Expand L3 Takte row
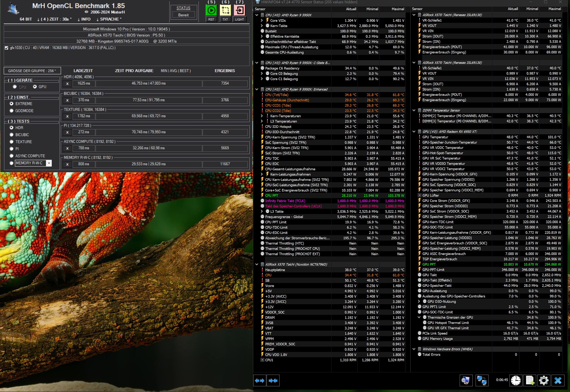 point(262,211)
